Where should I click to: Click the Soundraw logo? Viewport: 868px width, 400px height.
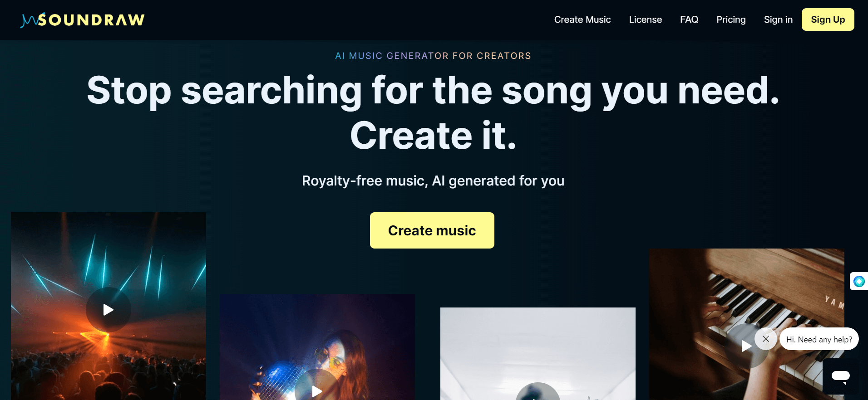click(83, 20)
